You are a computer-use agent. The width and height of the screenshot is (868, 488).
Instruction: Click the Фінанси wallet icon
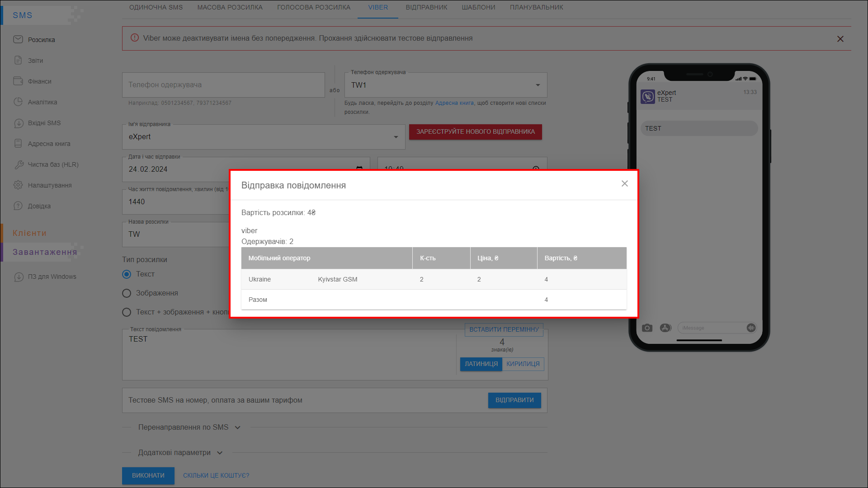tap(18, 81)
